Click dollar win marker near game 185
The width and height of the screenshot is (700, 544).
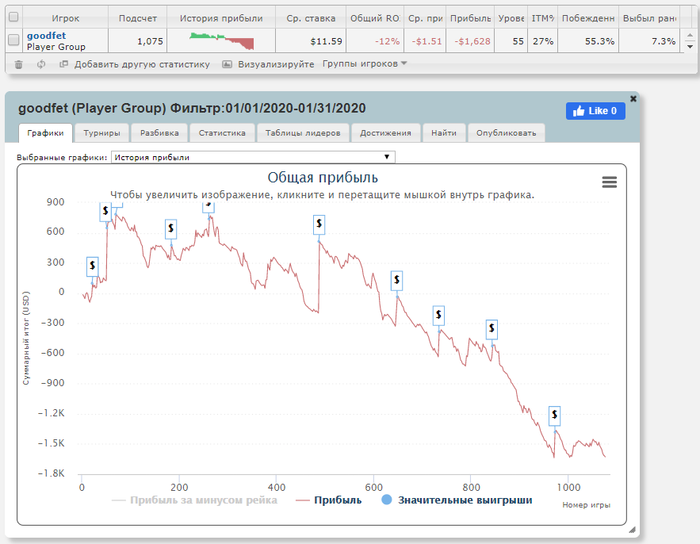coord(171,229)
